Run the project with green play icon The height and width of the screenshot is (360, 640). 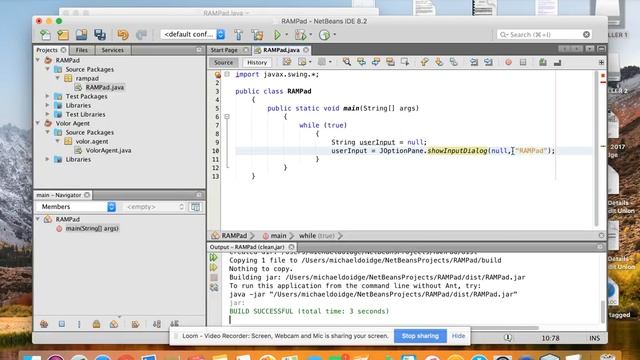pos(277,35)
